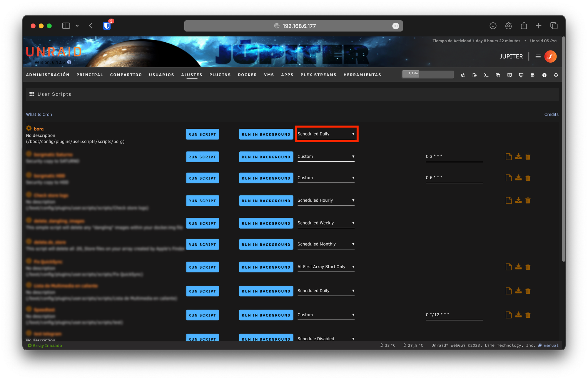
Task: Click the page vertical scrollbar
Action: [563, 149]
